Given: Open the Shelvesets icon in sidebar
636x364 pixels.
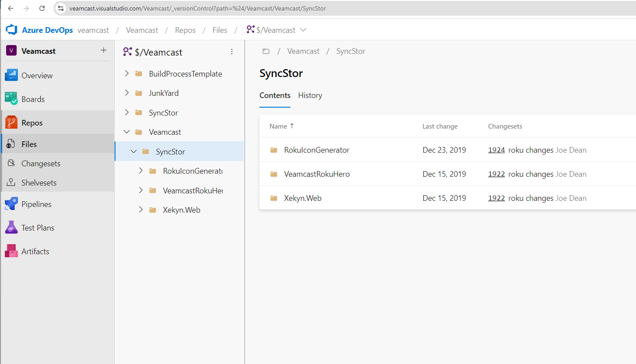Looking at the screenshot, I should coord(12,182).
